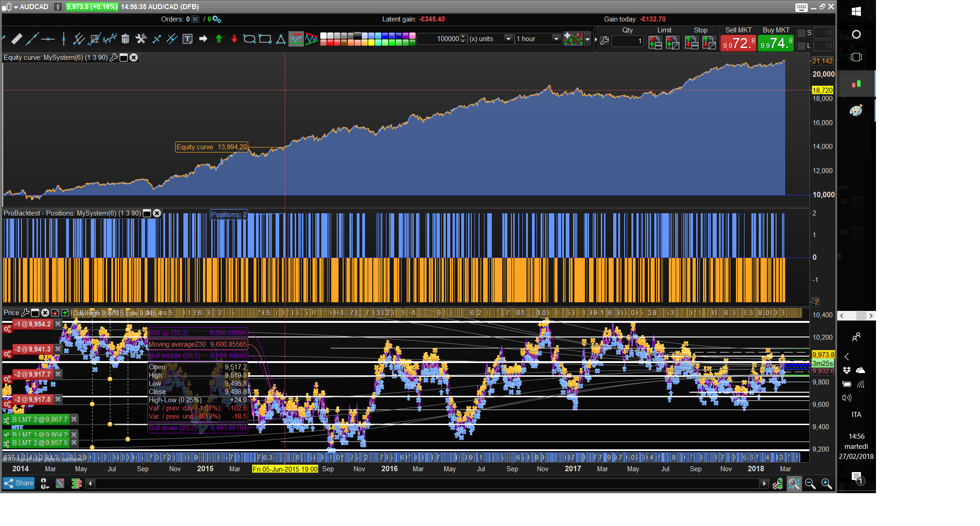Click the Share button

point(19,483)
